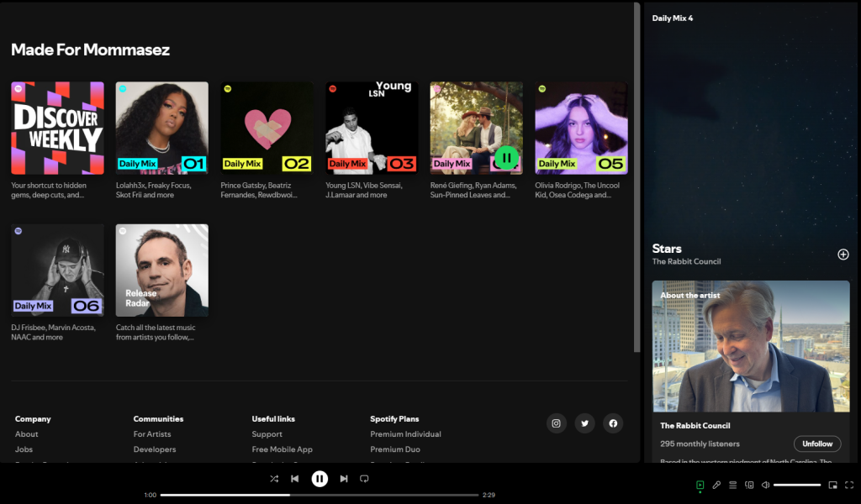861x504 pixels.
Task: Toggle repeat mode
Action: tap(364, 479)
